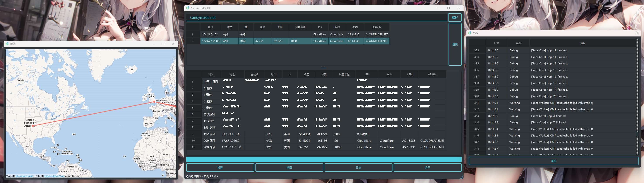Clear the log with the 清空 button
This screenshot has height=183, width=644.
point(553,161)
